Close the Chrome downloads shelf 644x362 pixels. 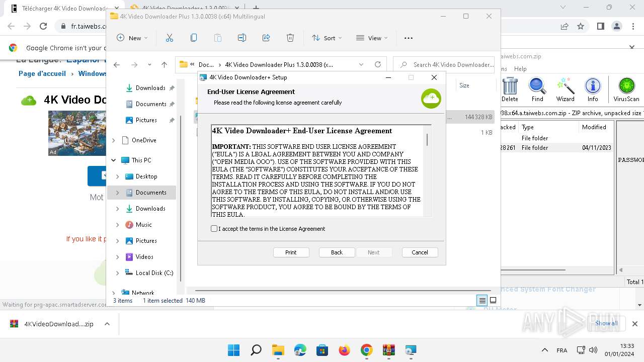tap(635, 324)
